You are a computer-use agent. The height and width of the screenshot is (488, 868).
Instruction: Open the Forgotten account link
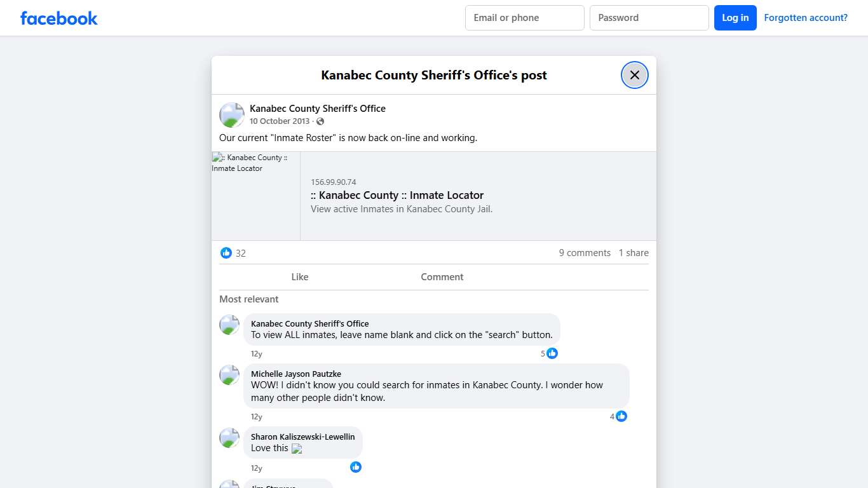tap(806, 17)
